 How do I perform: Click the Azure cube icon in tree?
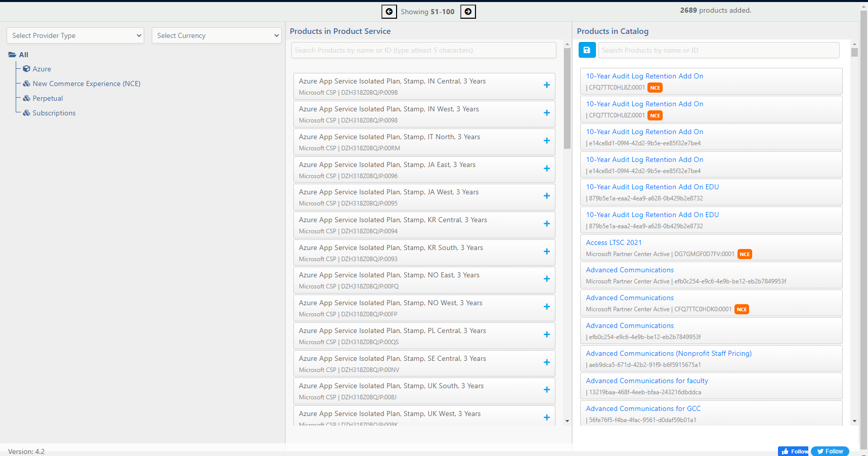26,69
